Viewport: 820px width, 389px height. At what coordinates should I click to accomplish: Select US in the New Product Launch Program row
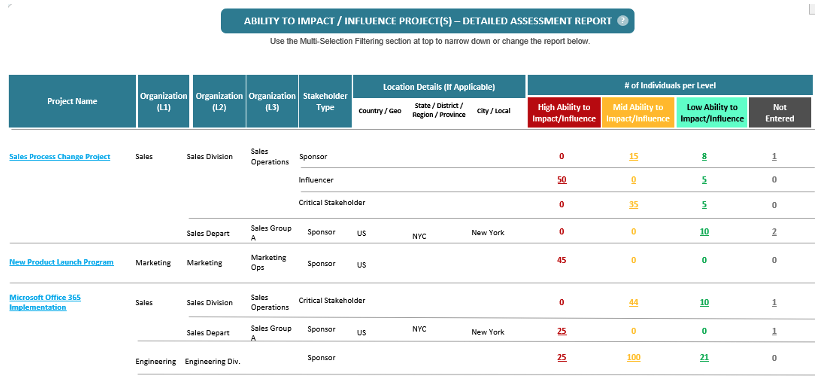pos(361,265)
